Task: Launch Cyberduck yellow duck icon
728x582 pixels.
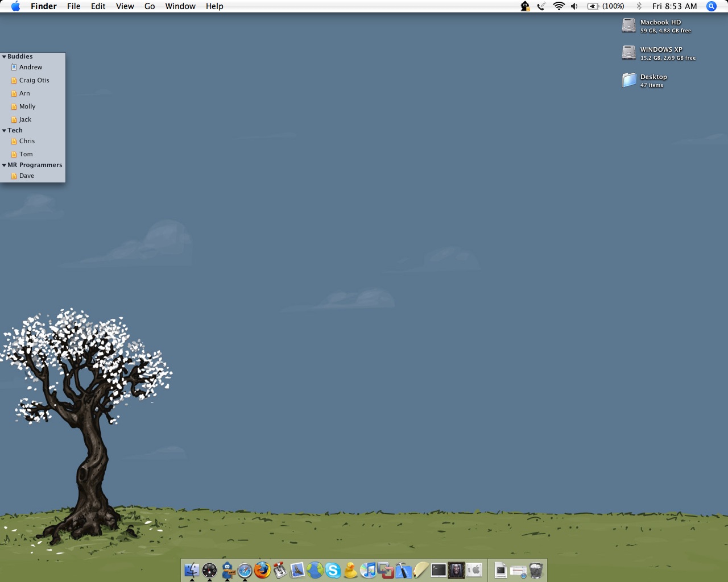Action: pyautogui.click(x=350, y=569)
